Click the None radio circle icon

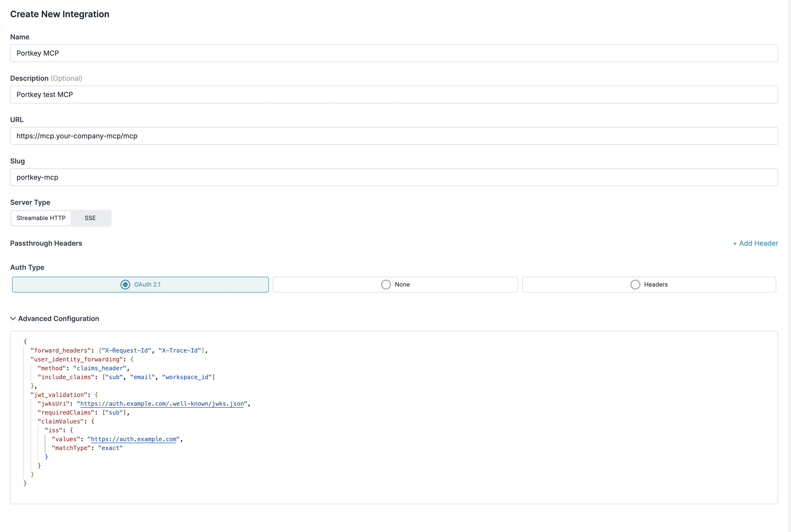(386, 284)
